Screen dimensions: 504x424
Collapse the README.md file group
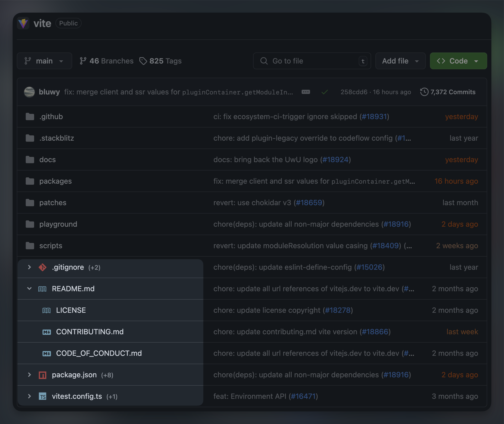[x=29, y=289]
